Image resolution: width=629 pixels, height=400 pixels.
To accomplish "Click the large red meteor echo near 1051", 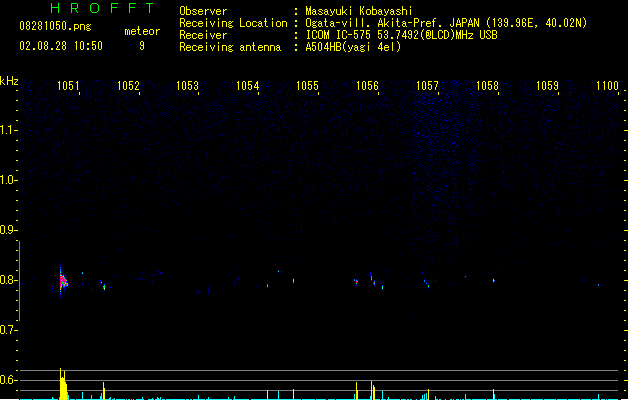I will (x=63, y=281).
